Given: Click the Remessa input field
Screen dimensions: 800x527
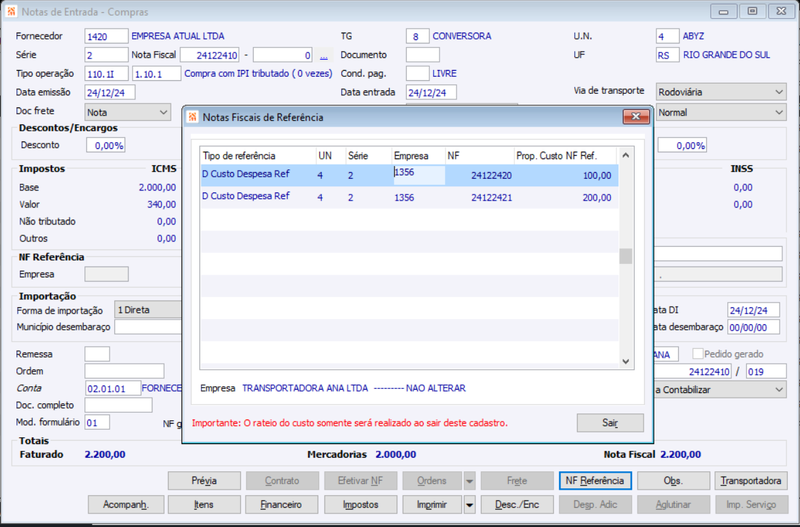Looking at the screenshot, I should [x=97, y=354].
